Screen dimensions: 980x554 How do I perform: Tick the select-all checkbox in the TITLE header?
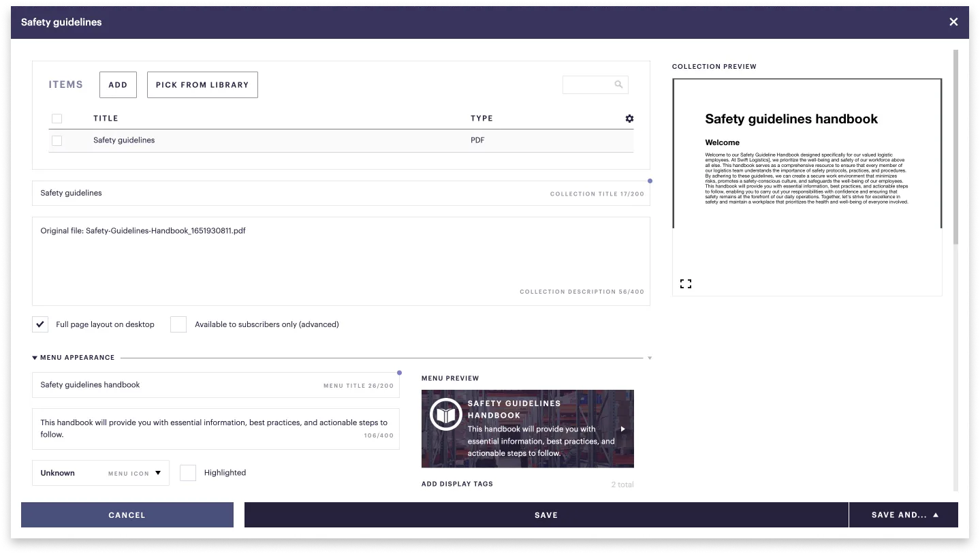click(x=57, y=119)
